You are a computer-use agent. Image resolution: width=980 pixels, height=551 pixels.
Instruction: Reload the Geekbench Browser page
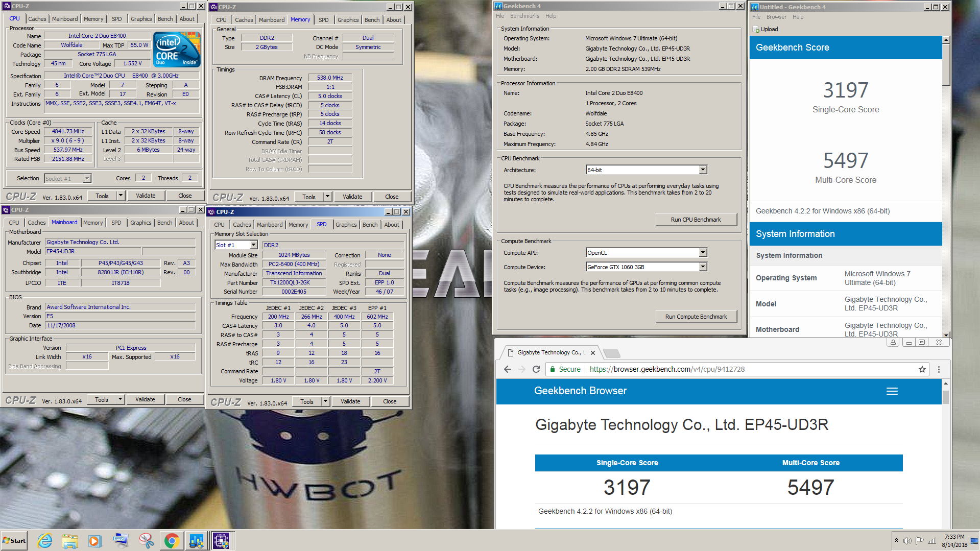[x=536, y=369]
